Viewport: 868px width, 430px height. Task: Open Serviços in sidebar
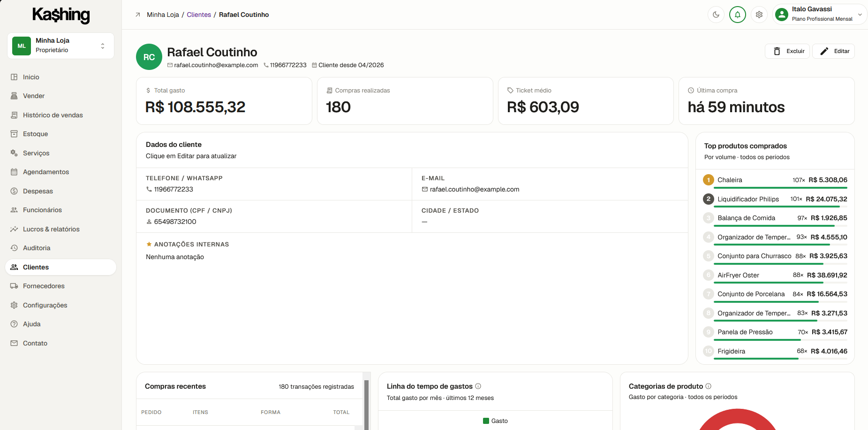pos(61,153)
